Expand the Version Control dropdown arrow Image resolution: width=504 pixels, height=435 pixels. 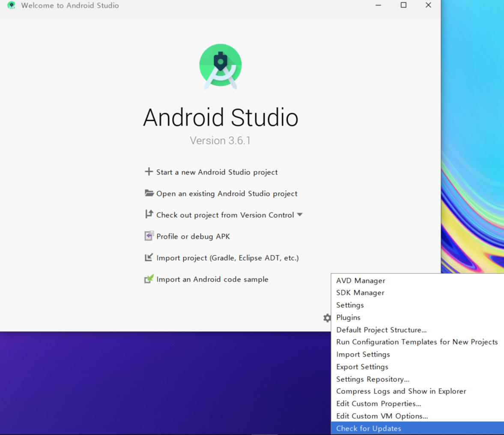pos(300,215)
